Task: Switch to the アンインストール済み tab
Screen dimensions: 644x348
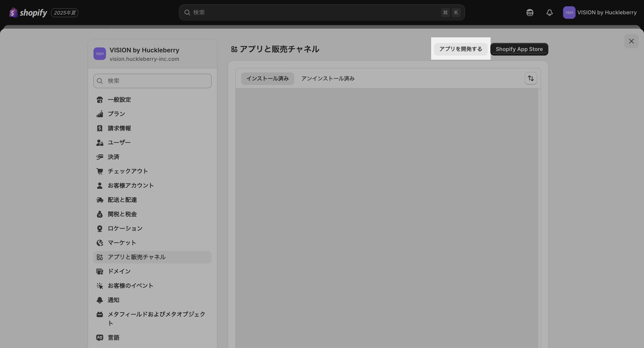Action: click(328, 79)
